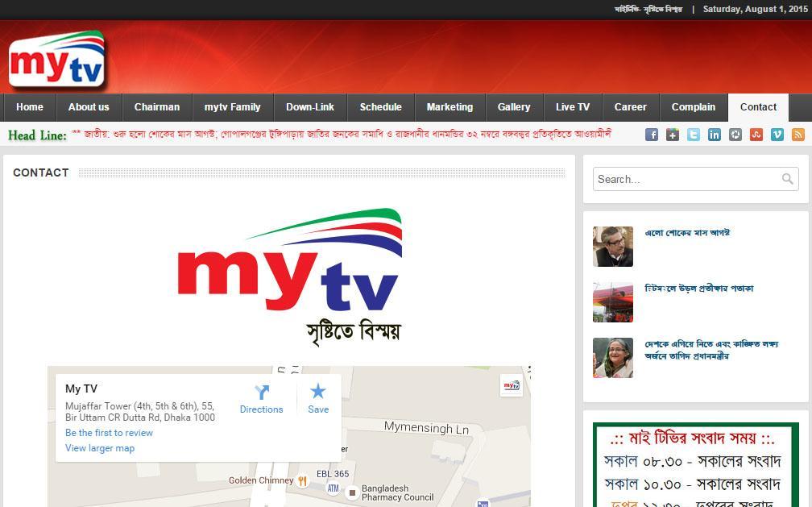Click the Twitter icon in the social bar
The height and width of the screenshot is (507, 812).
point(694,135)
